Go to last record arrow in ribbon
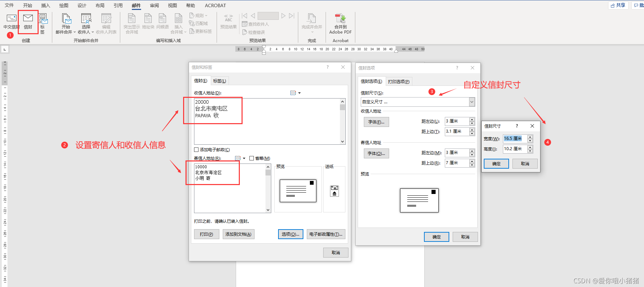Viewport: 644px width, 287px height. (x=291, y=16)
